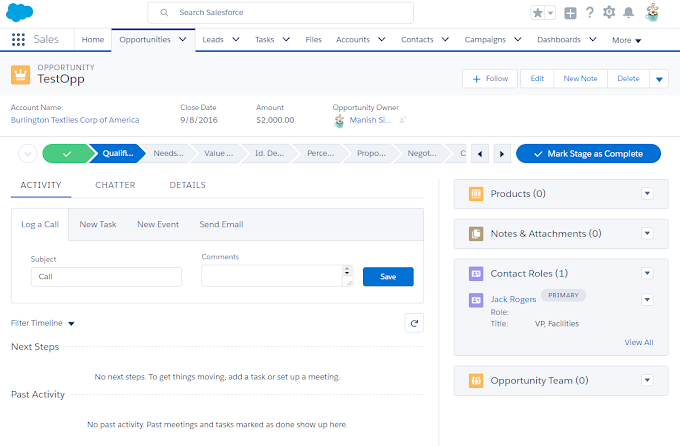The height and width of the screenshot is (446, 680).
Task: Click the New Note button
Action: coord(580,79)
